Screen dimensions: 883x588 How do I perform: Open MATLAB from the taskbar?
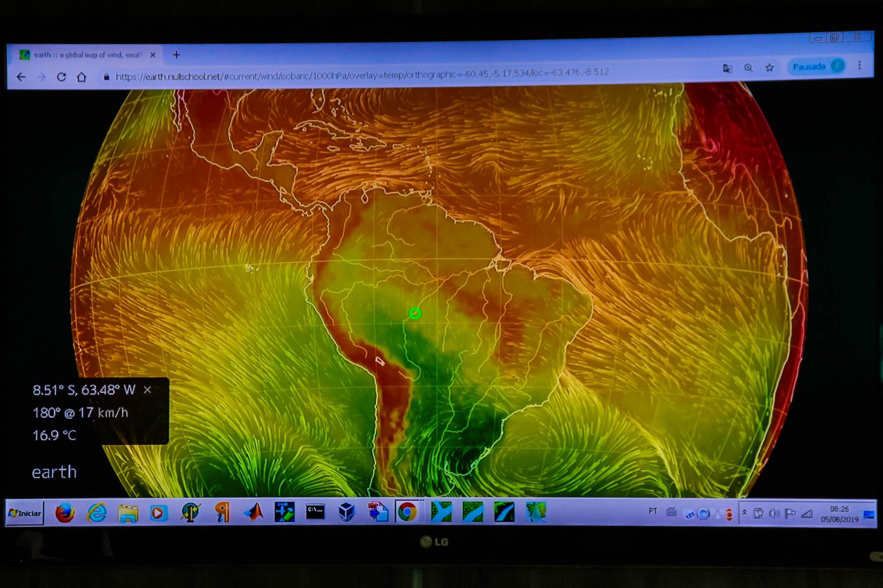253,511
